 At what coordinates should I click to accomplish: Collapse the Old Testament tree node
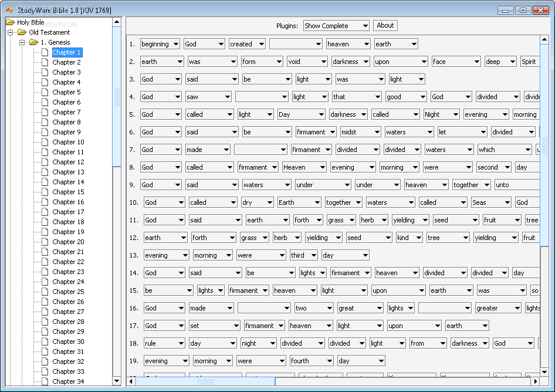coord(10,33)
